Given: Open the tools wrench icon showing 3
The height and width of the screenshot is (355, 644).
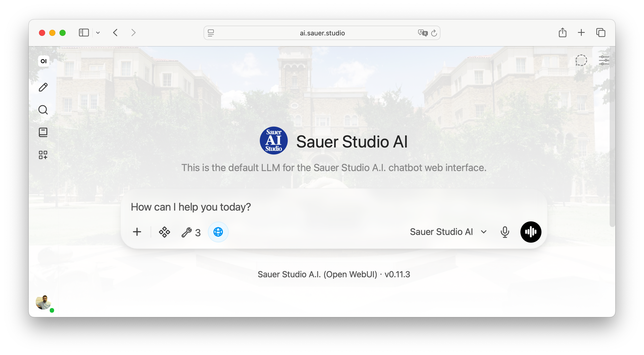Looking at the screenshot, I should (x=191, y=232).
